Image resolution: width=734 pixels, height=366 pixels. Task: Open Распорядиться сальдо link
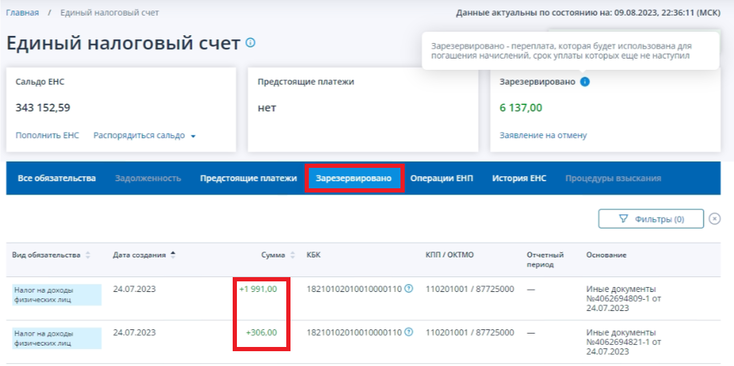click(139, 135)
